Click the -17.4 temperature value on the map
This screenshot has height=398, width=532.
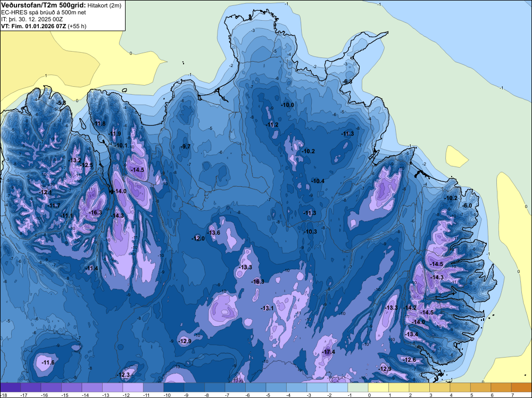(328, 352)
